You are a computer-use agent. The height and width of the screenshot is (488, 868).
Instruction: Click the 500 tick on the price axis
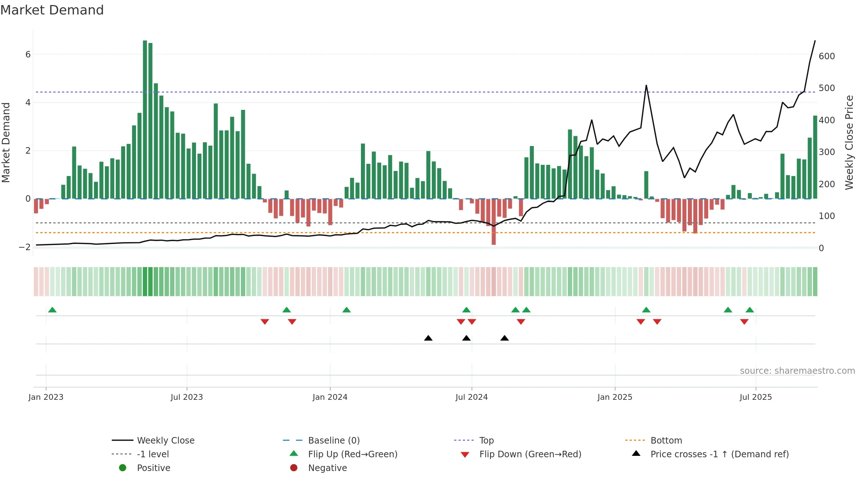[827, 88]
